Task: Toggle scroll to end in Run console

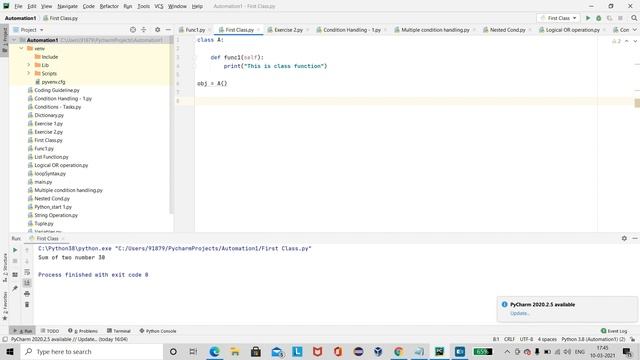Action: click(27, 283)
